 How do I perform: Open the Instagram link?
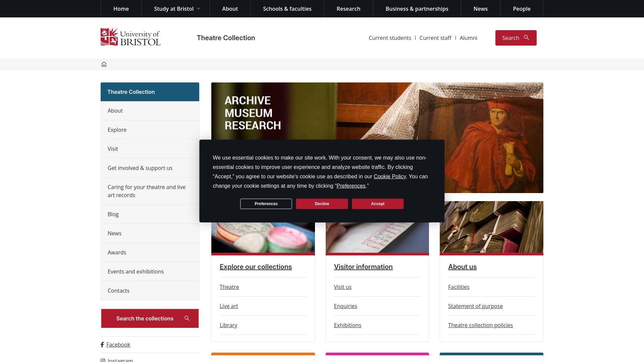pos(120,360)
